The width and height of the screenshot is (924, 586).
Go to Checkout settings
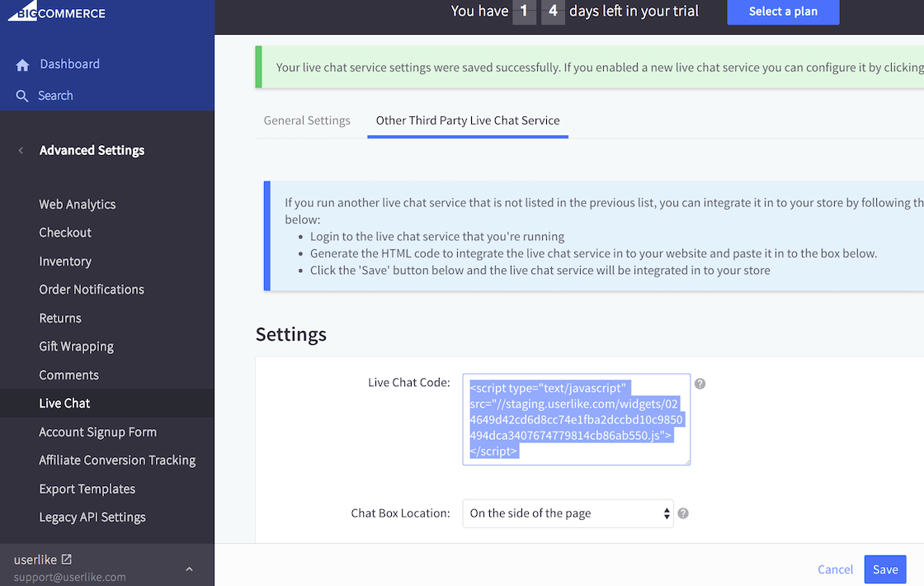[x=65, y=233]
